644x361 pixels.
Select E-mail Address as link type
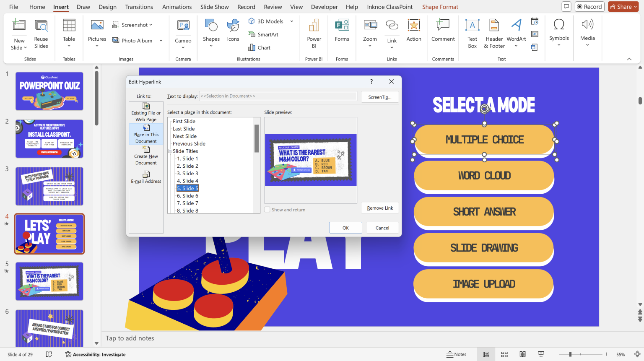coord(146,177)
